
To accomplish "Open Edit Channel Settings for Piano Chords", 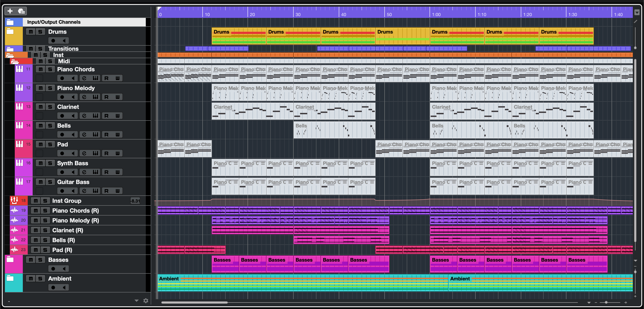I will 84,78.
